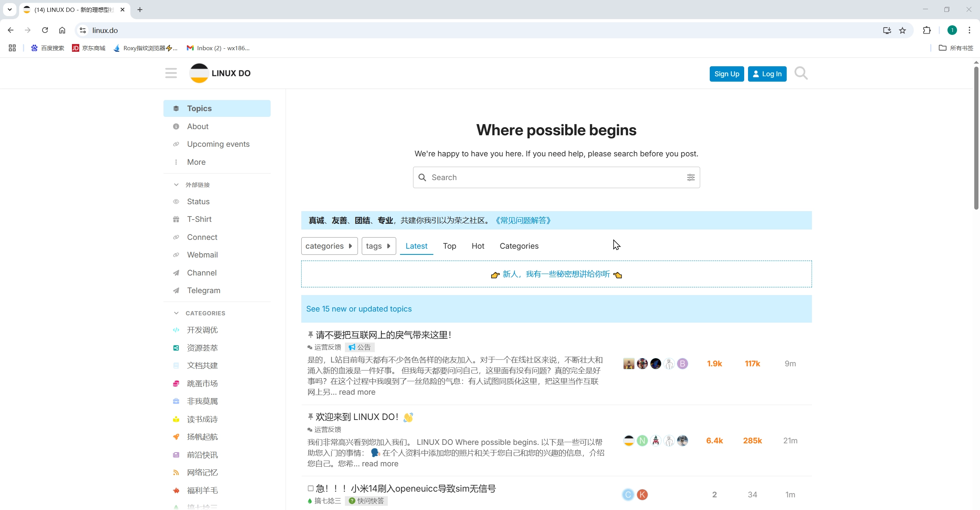
Task: Click the magnifier search icon in header
Action: point(800,73)
